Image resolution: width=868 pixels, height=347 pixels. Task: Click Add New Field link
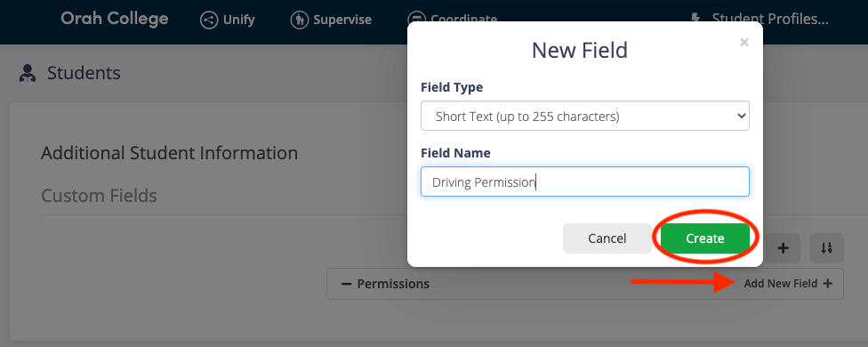pyautogui.click(x=788, y=284)
